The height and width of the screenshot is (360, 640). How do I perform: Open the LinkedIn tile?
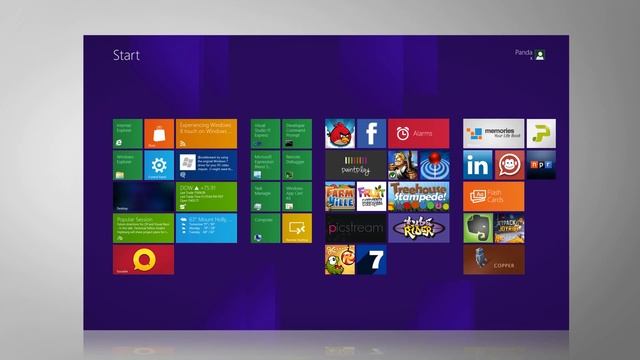[x=478, y=165]
